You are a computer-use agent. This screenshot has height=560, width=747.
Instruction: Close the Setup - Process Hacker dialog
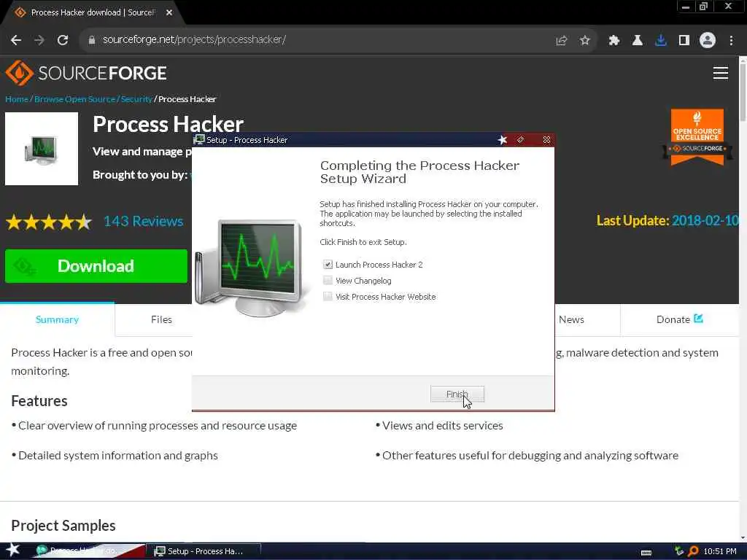pyautogui.click(x=546, y=139)
